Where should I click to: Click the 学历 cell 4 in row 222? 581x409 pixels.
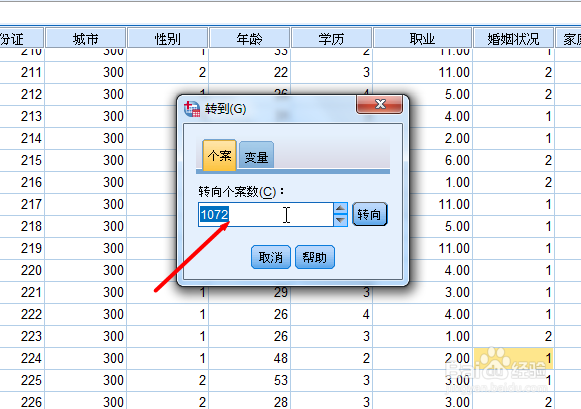pyautogui.click(x=332, y=314)
